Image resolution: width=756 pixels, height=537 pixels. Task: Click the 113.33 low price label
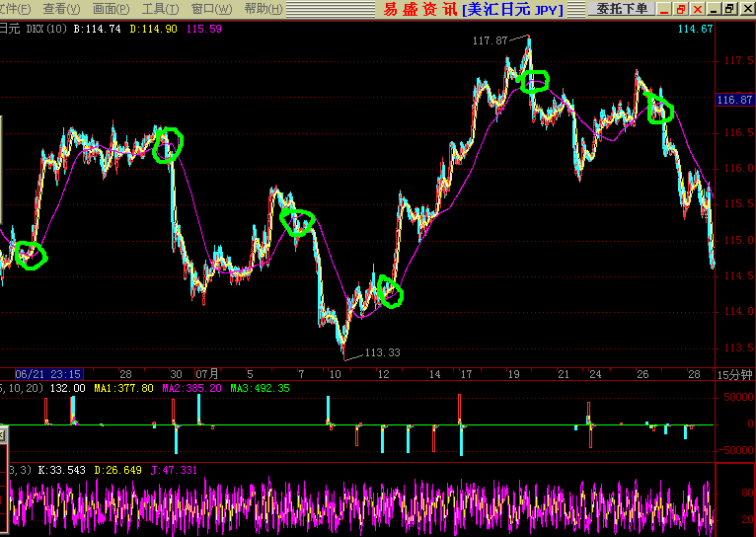383,352
